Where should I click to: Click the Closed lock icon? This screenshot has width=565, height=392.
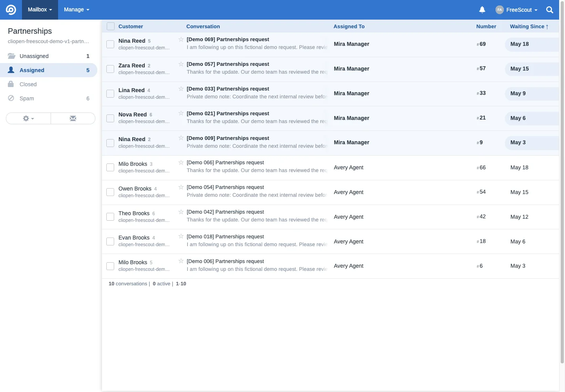tap(11, 84)
